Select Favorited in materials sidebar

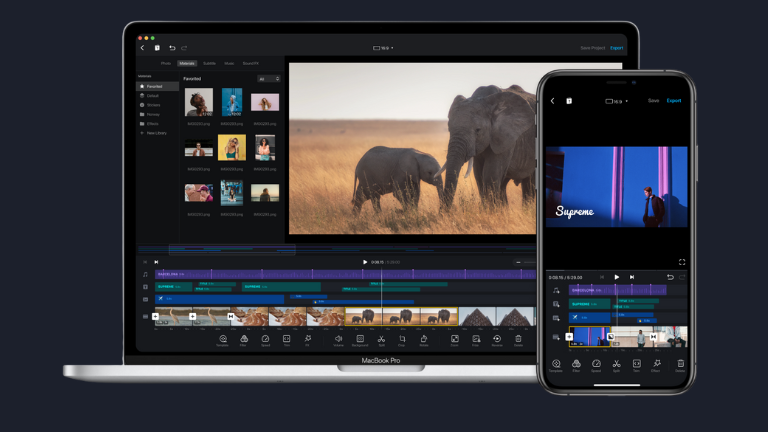[157, 86]
